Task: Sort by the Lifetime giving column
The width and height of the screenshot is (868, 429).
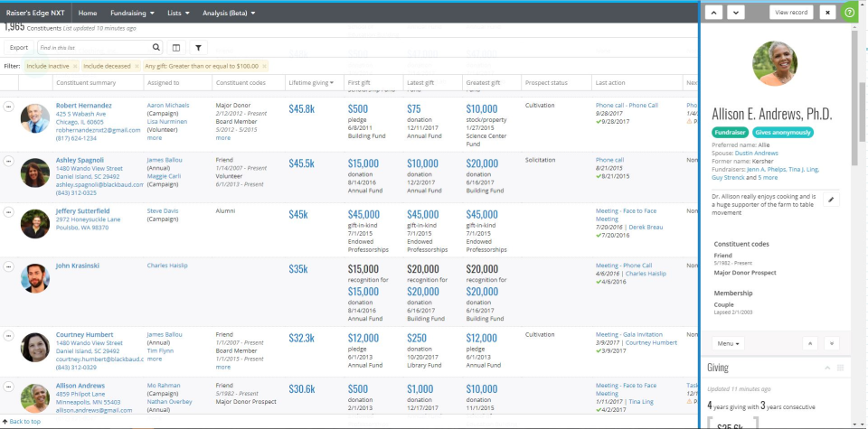Action: click(x=311, y=83)
